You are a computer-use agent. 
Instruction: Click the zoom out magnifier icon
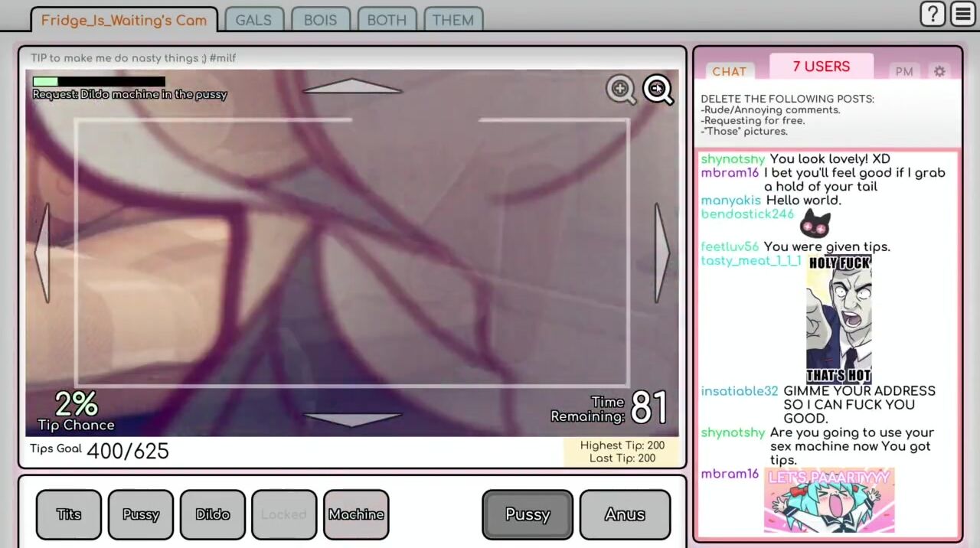point(658,90)
